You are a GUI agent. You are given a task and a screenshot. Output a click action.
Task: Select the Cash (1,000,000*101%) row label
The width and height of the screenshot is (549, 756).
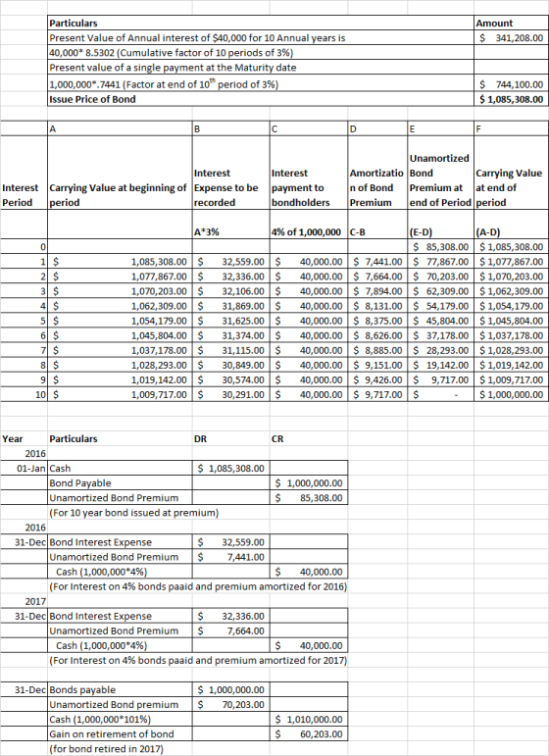pyautogui.click(x=120, y=720)
